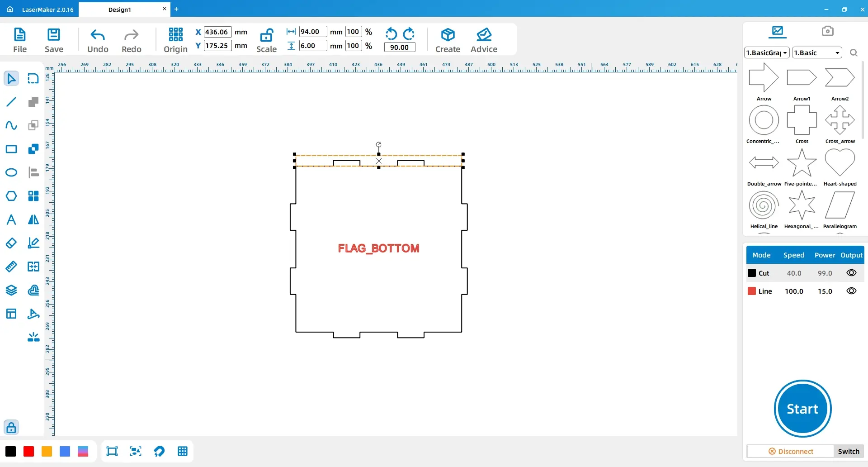Click the rotation angle 90.00 field
Image resolution: width=868 pixels, height=467 pixels.
400,47
